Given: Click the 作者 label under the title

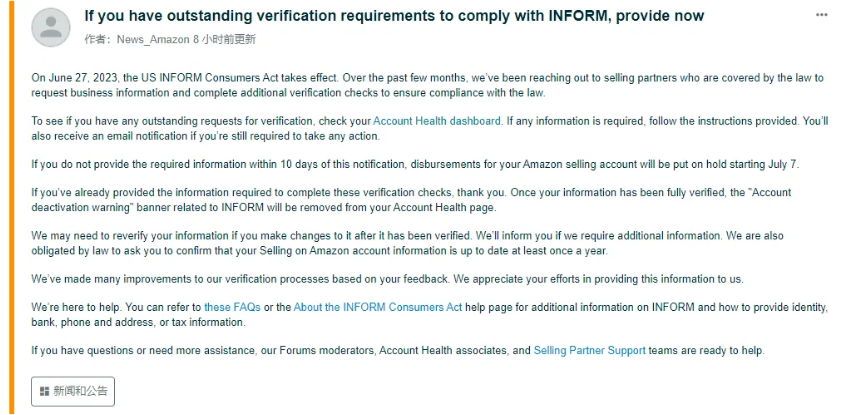Looking at the screenshot, I should 98,39.
